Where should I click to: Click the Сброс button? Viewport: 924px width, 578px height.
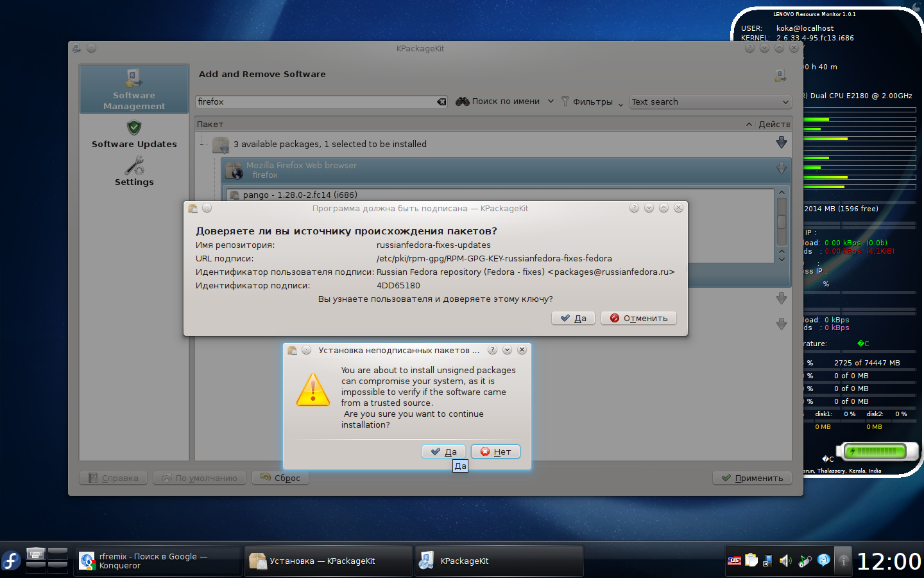(280, 478)
